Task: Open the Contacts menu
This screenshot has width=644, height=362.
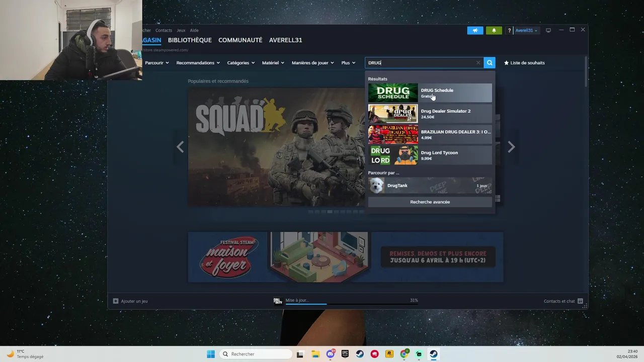Action: pos(164,31)
